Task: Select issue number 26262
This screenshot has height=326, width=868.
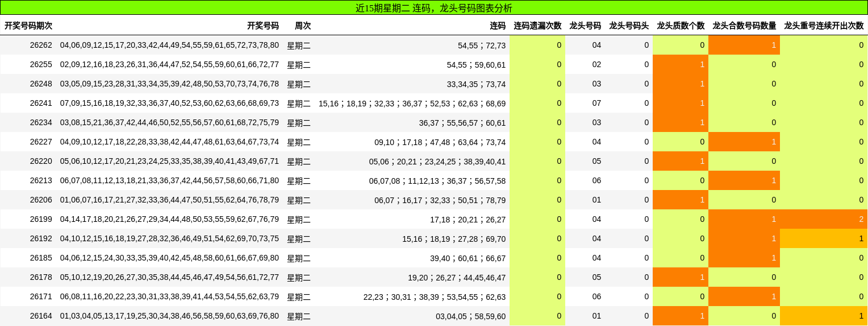Action: point(41,45)
